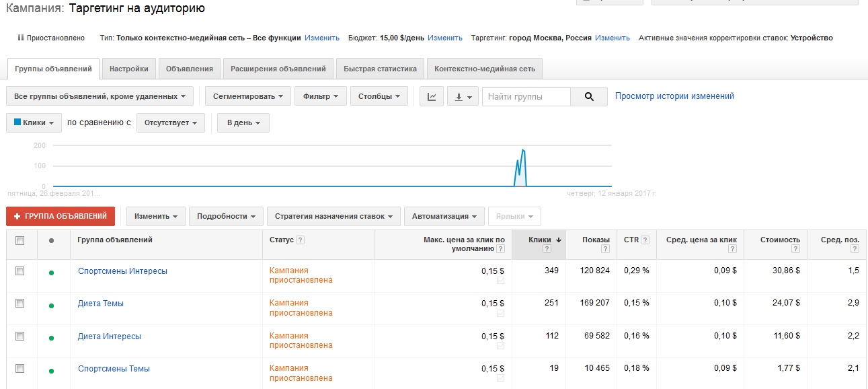Click status column header dot icon
Image resolution: width=868 pixels, height=389 pixels.
pyautogui.click(x=51, y=240)
